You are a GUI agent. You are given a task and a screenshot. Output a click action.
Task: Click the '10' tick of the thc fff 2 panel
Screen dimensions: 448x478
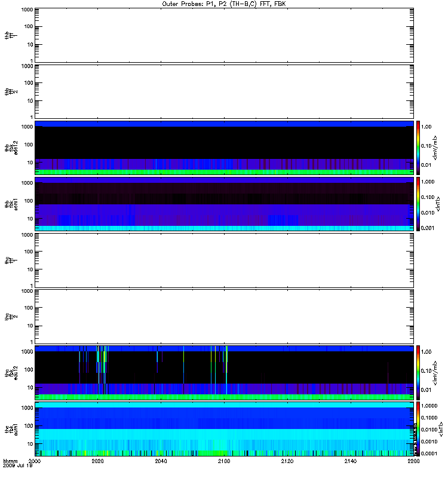pos(30,326)
